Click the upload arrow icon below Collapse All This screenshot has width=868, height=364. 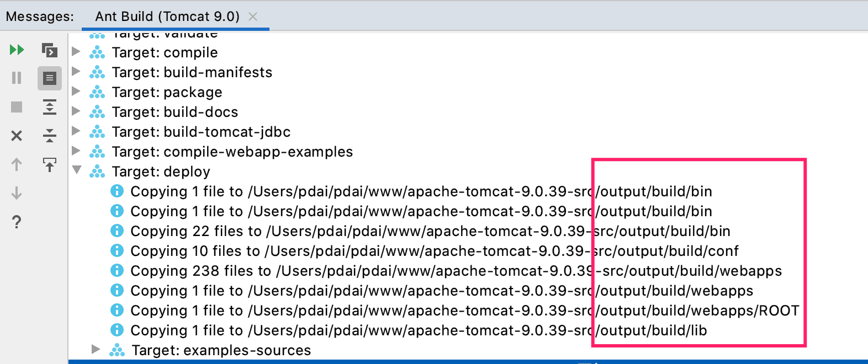coord(50,164)
